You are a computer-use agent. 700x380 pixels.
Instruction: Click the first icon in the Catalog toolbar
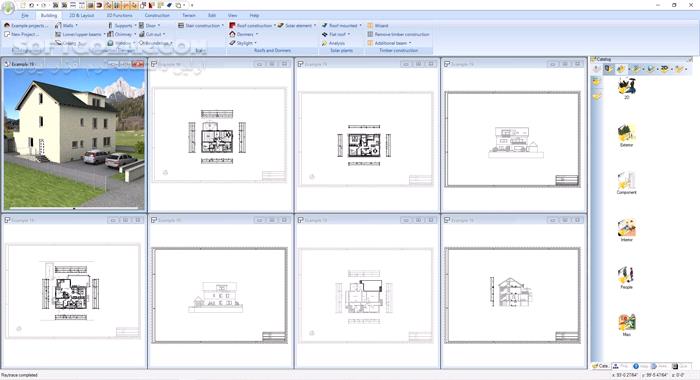click(x=597, y=69)
